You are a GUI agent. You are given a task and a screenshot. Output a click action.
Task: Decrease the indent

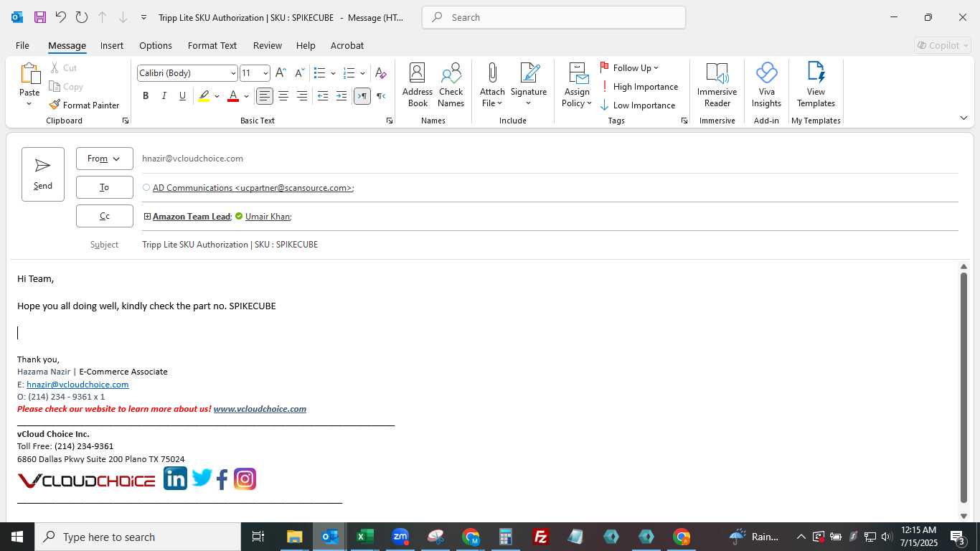tap(323, 96)
